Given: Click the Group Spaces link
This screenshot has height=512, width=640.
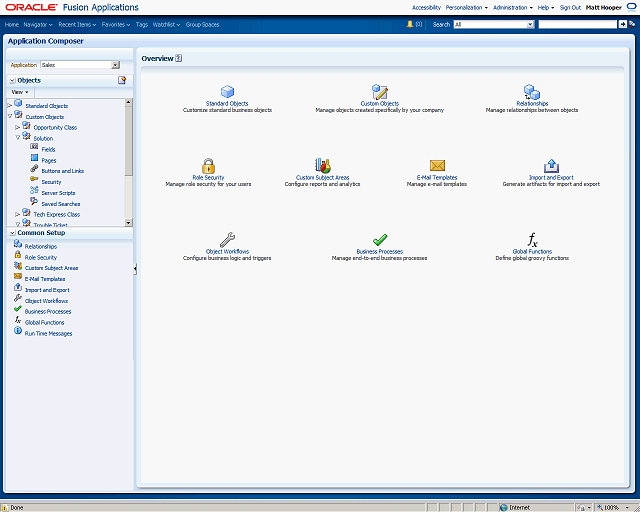Looking at the screenshot, I should (202, 24).
